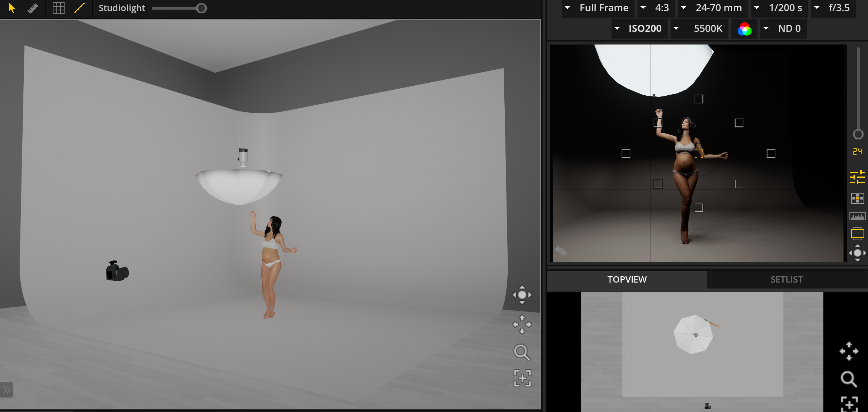
Task: Click the 3D view magnifier zoom icon
Action: (521, 352)
